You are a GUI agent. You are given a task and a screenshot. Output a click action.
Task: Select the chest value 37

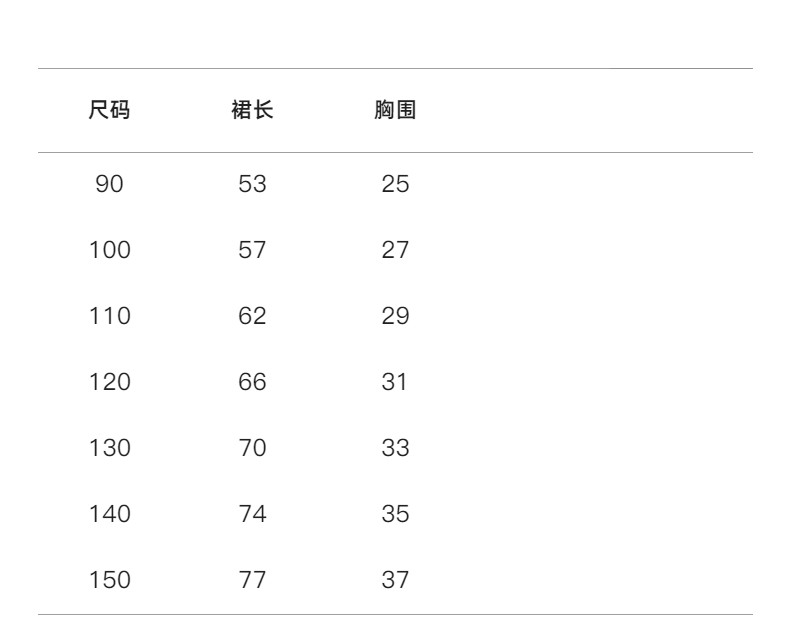[x=395, y=580]
